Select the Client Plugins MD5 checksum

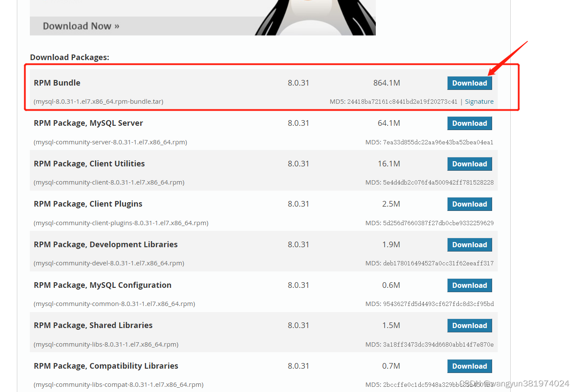(x=438, y=223)
